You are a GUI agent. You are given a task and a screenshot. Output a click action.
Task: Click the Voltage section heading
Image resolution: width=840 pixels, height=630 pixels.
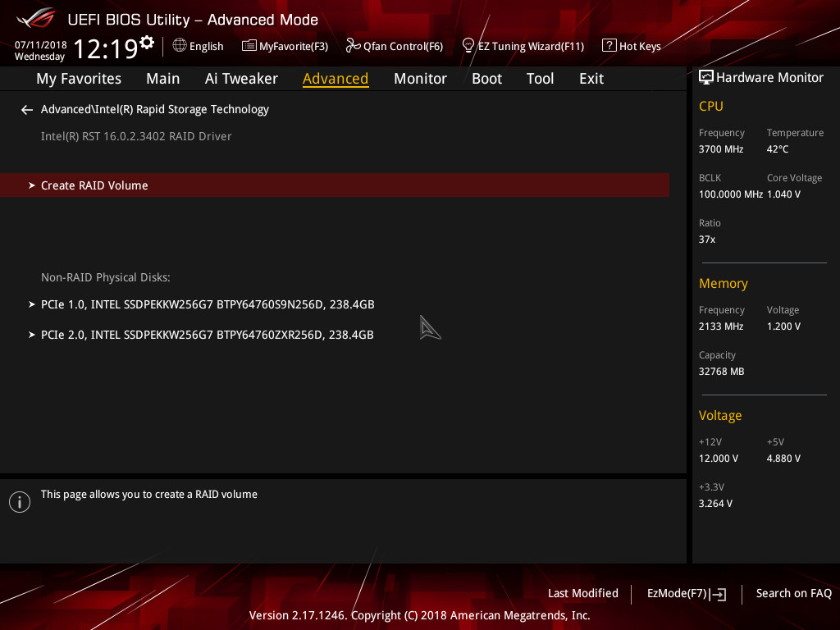click(x=720, y=416)
